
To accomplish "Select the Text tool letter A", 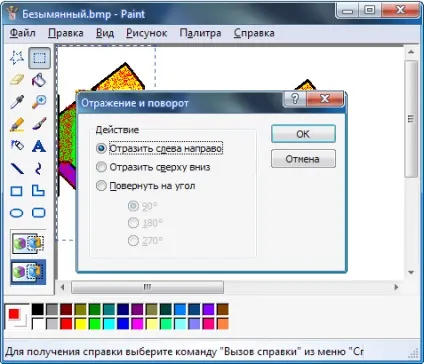I will pos(39,146).
